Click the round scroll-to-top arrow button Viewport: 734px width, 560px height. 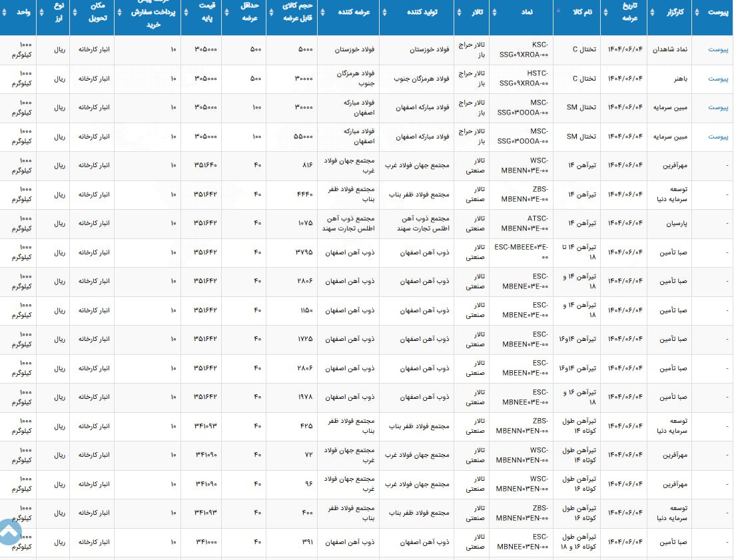click(x=9, y=532)
